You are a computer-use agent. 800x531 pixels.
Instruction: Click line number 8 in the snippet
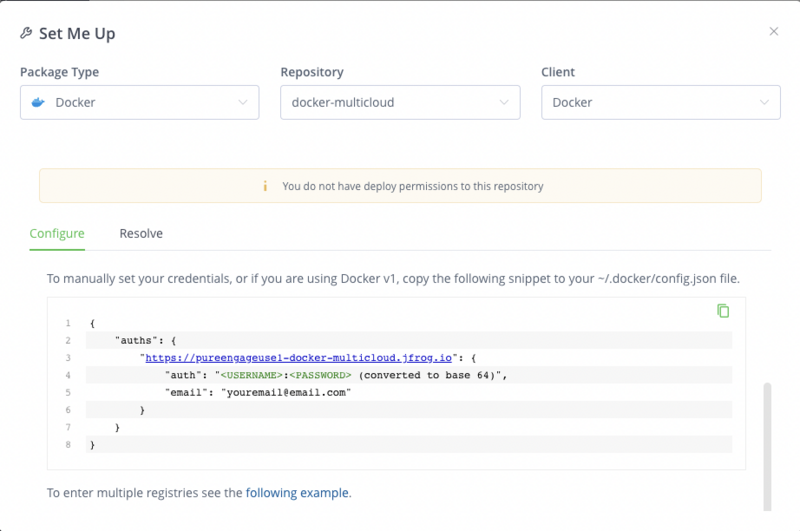(68, 445)
